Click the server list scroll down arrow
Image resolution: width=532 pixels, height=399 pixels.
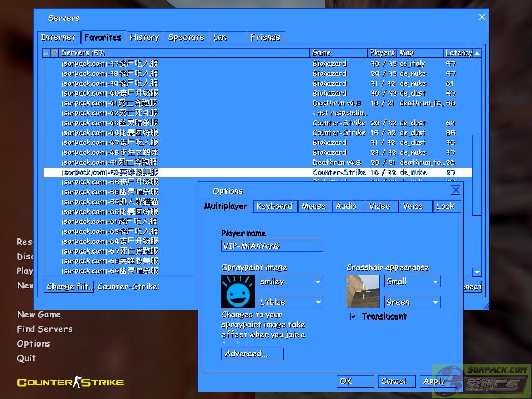tap(477, 272)
